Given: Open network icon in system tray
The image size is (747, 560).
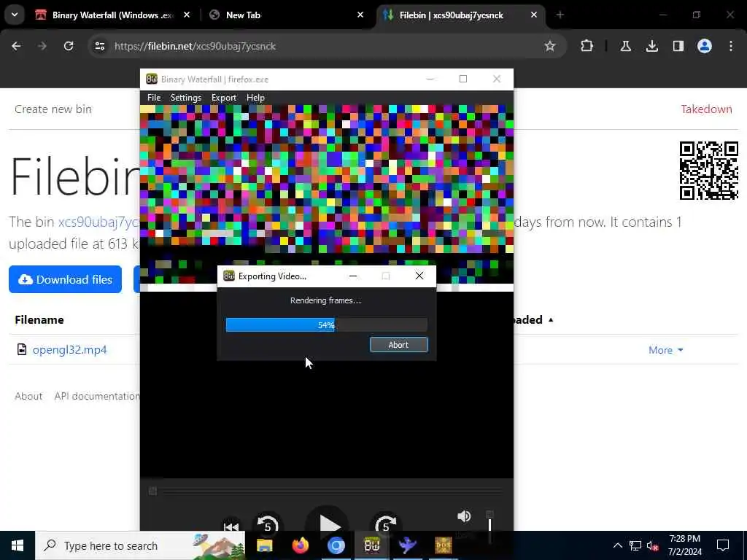Looking at the screenshot, I should tap(635, 545).
